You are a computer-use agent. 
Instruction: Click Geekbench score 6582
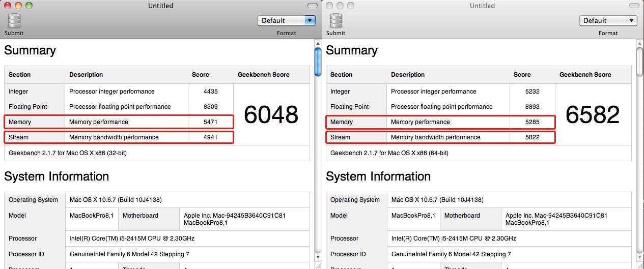click(x=593, y=114)
